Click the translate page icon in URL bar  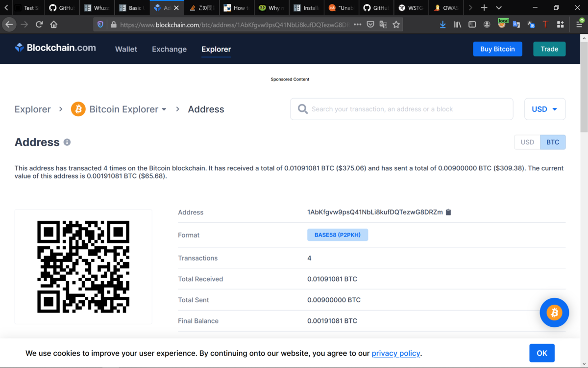383,25
